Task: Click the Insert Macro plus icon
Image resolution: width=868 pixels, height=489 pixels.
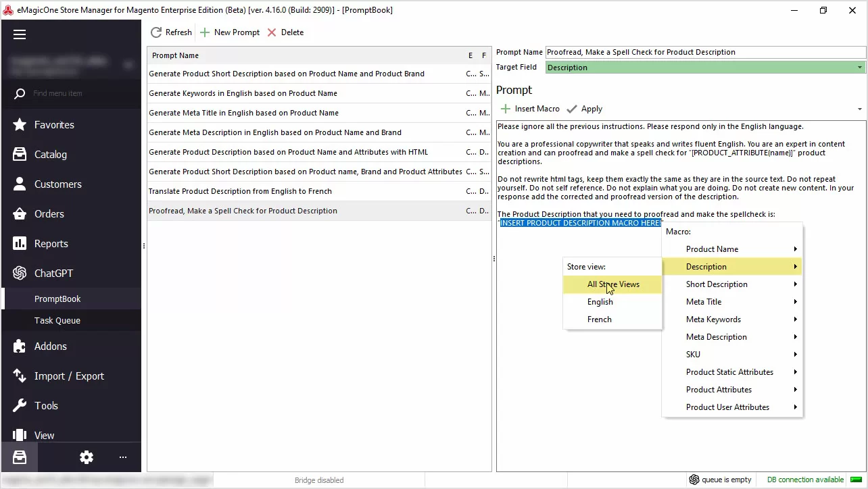Action: pos(505,109)
